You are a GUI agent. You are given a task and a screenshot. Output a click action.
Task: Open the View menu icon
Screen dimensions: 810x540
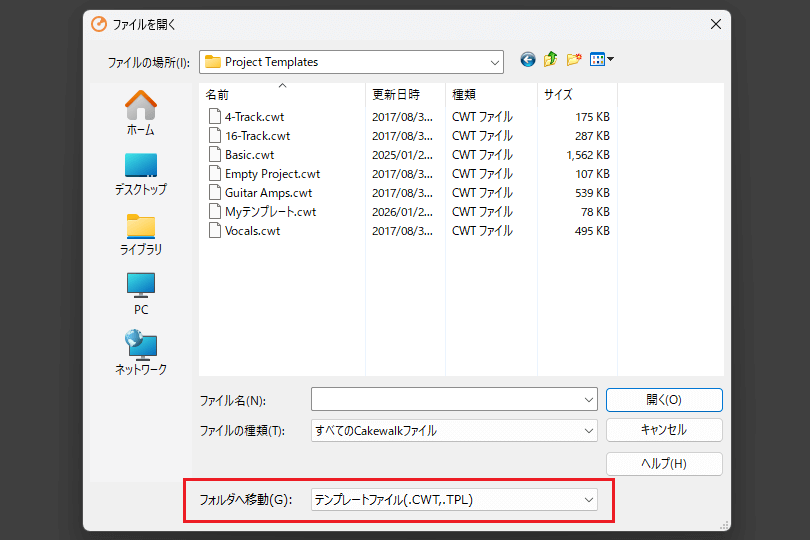coord(601,60)
